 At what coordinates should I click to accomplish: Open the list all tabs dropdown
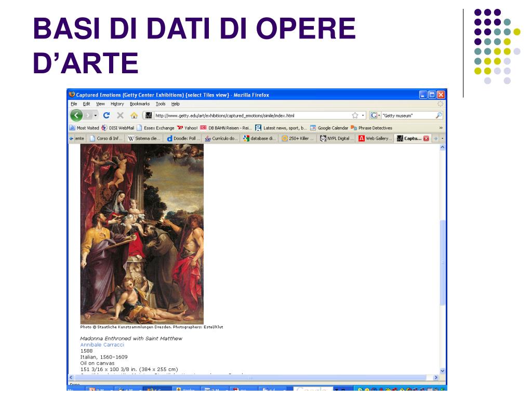coord(442,138)
